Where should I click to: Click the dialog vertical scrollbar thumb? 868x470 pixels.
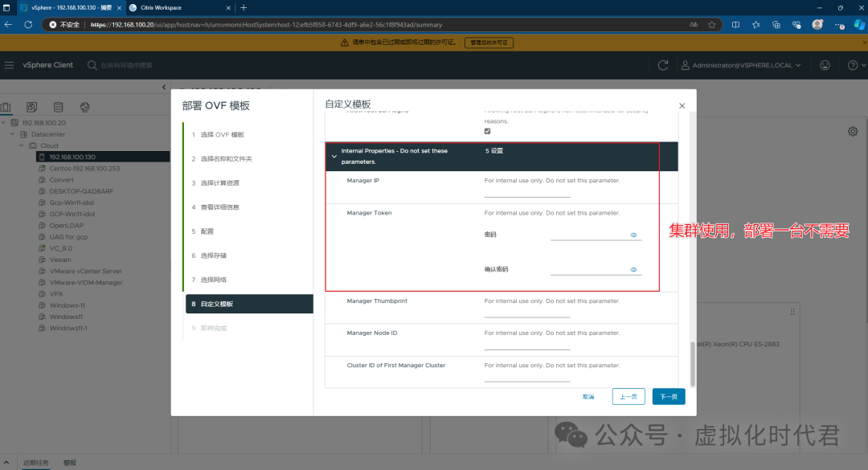[x=693, y=364]
